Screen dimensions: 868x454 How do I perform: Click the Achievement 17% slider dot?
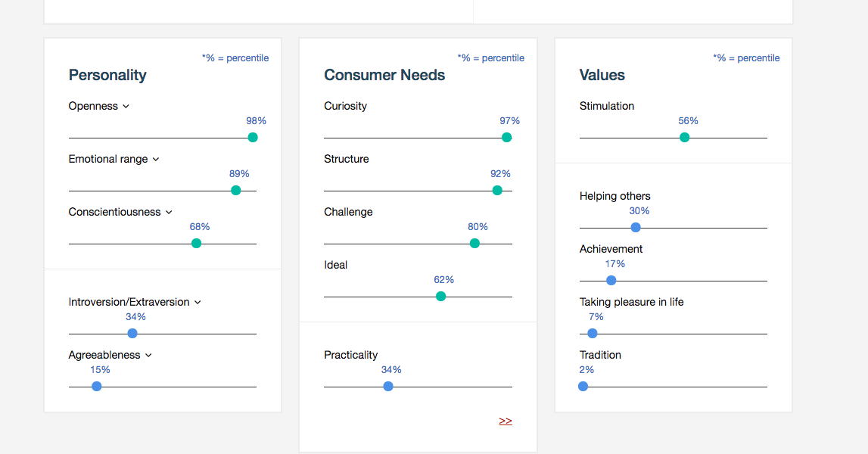pos(611,281)
